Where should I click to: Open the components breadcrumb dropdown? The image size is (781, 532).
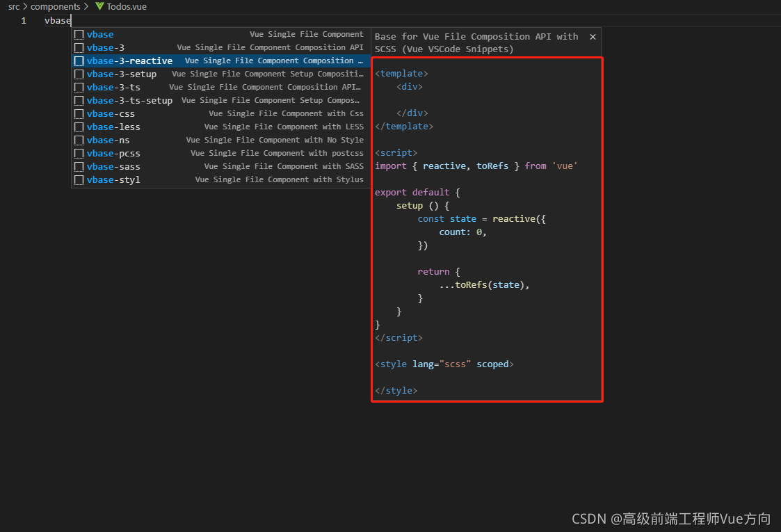pyautogui.click(x=56, y=6)
